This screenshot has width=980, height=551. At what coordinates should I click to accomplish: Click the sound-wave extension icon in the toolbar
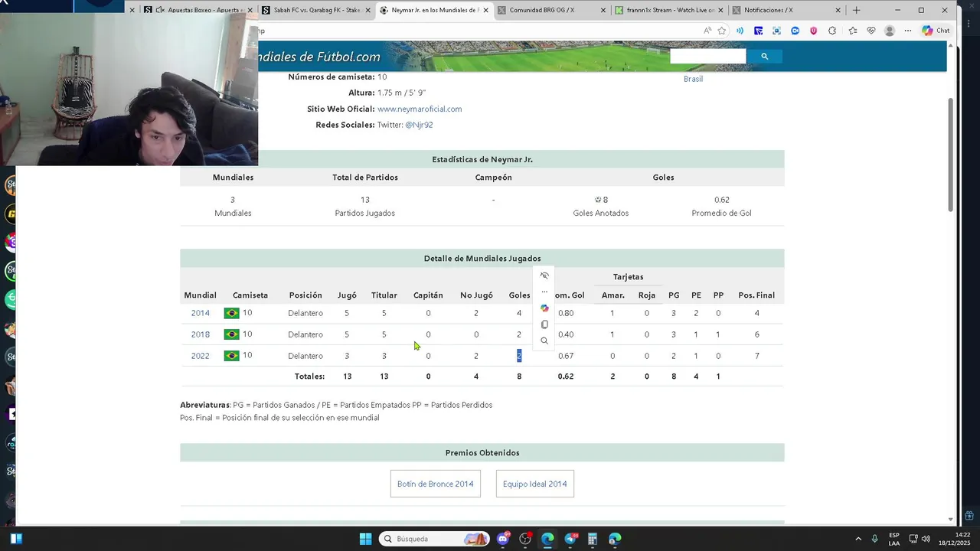point(740,31)
